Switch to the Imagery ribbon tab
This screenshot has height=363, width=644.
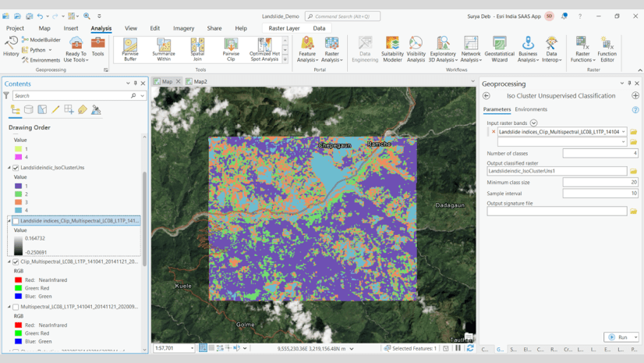183,28
